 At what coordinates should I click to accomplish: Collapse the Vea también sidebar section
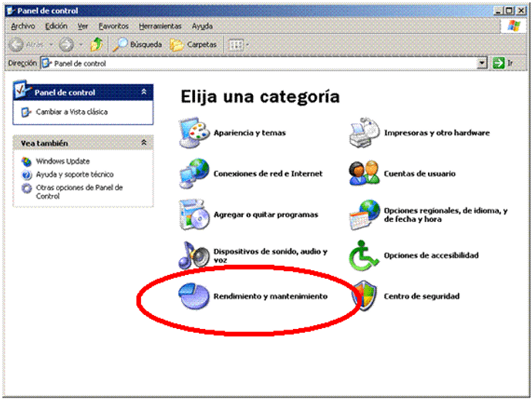point(144,142)
